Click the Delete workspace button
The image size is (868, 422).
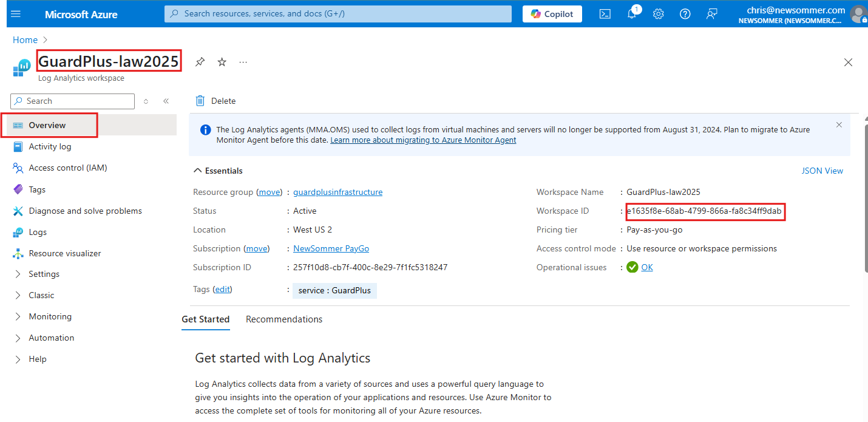tap(215, 101)
